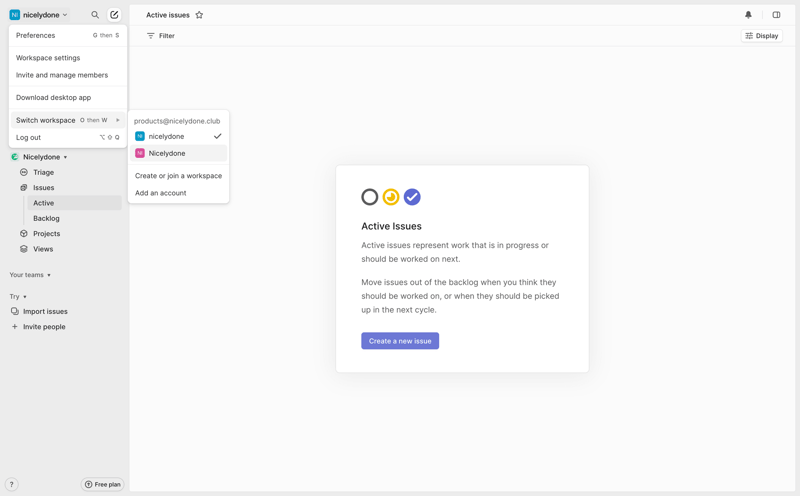
Task: Click the Filter button
Action: [x=161, y=36]
